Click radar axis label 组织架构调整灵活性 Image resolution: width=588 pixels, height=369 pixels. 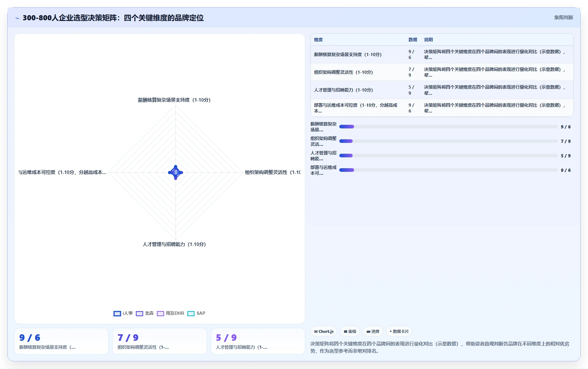pyautogui.click(x=273, y=172)
